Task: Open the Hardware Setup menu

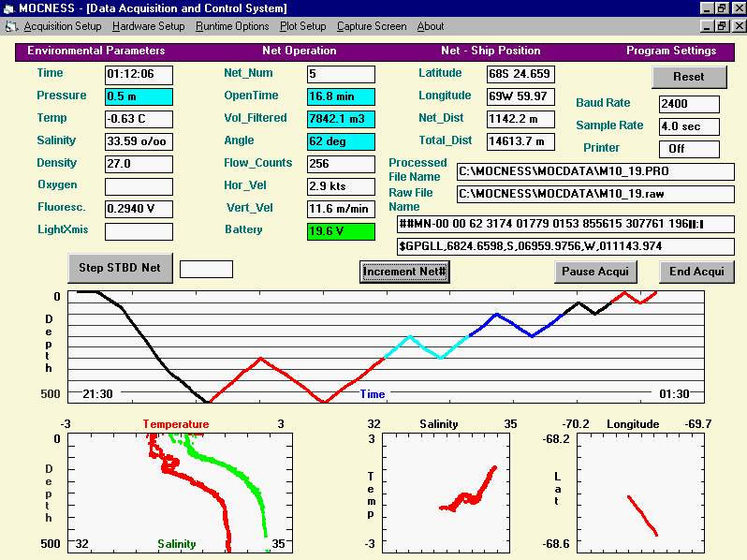Action: [149, 27]
